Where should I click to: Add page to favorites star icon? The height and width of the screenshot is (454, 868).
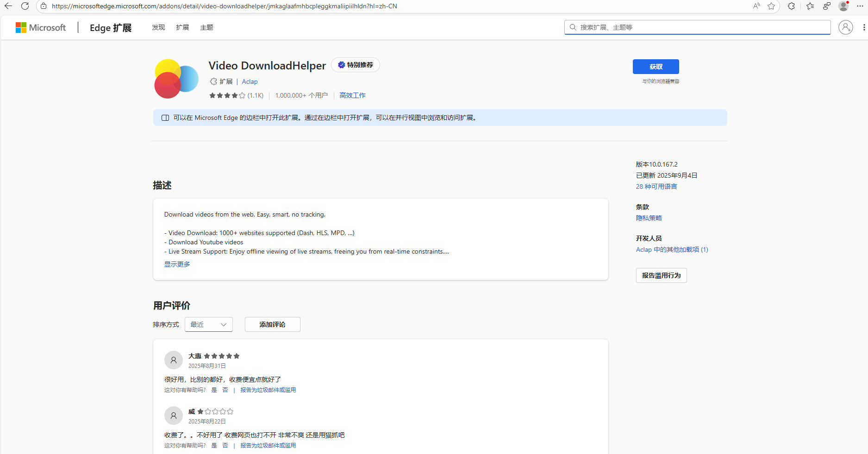click(x=771, y=6)
